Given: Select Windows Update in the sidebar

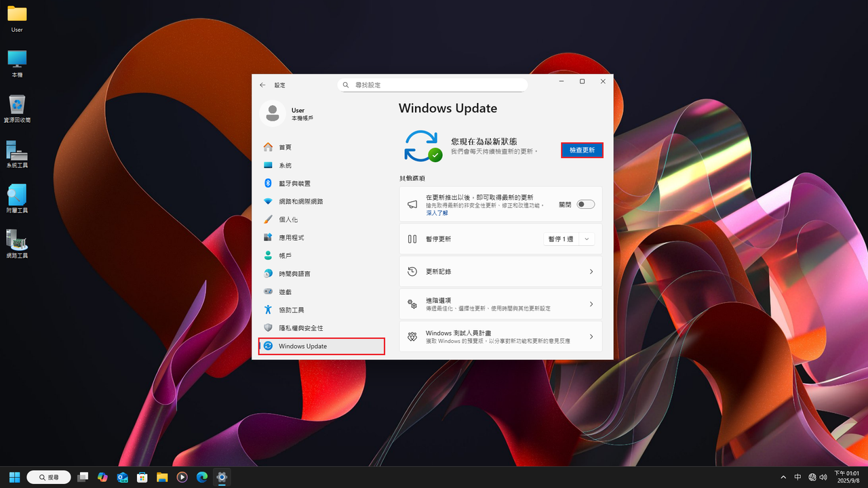Looking at the screenshot, I should pos(321,346).
